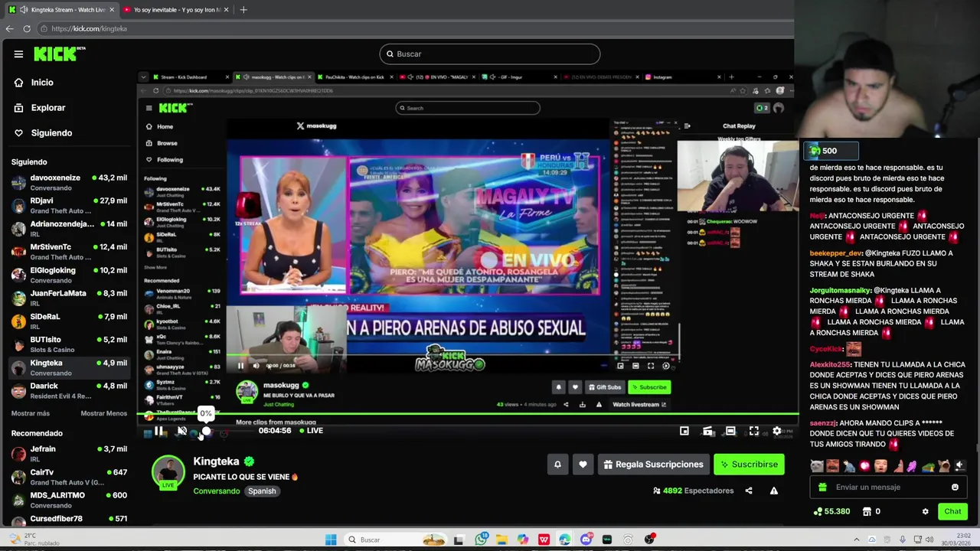
Task: Open the gift icon in the chat input
Action: (822, 487)
